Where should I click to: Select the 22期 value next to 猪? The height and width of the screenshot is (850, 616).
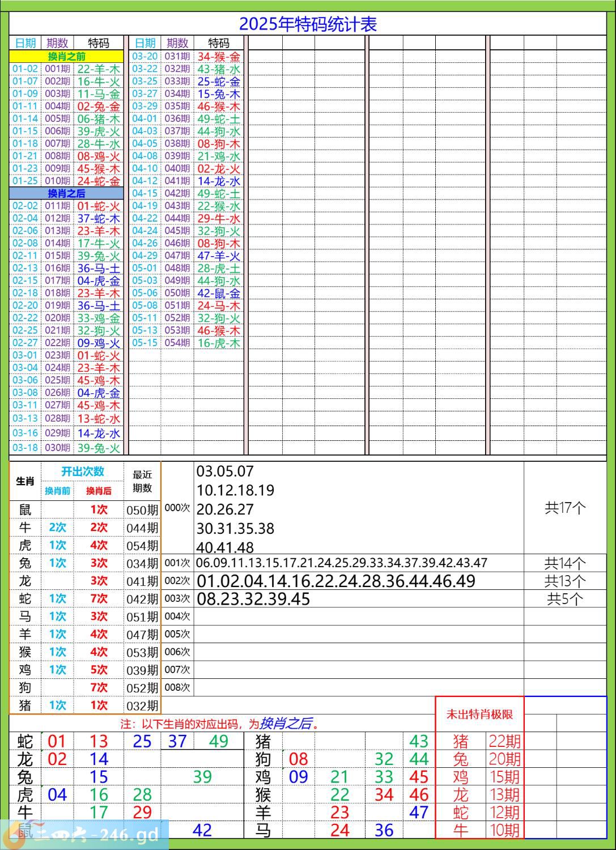click(x=504, y=741)
